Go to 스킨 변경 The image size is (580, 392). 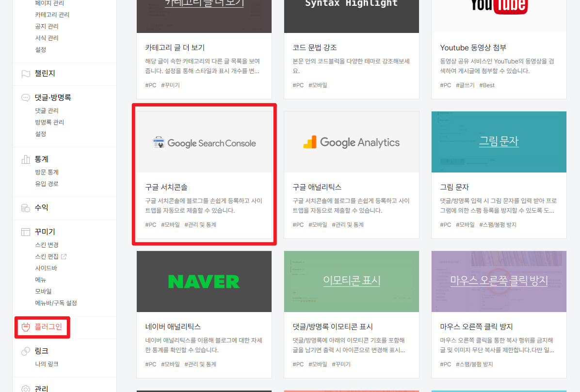(x=47, y=245)
